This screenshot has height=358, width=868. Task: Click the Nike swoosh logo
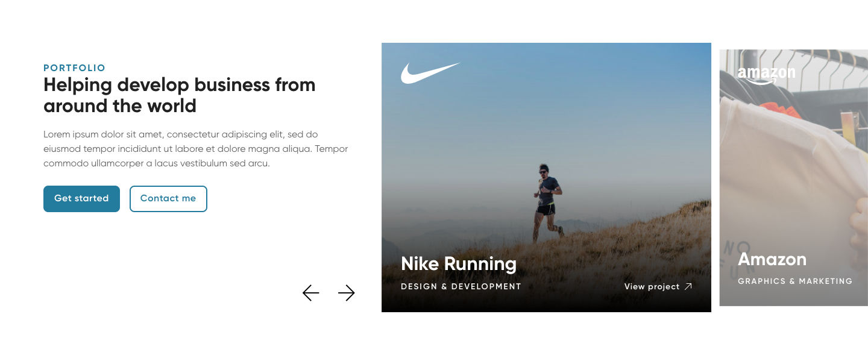430,73
